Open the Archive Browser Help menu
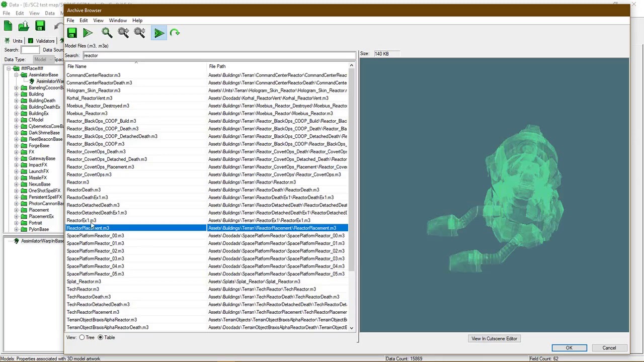The width and height of the screenshot is (644, 362). click(x=137, y=21)
